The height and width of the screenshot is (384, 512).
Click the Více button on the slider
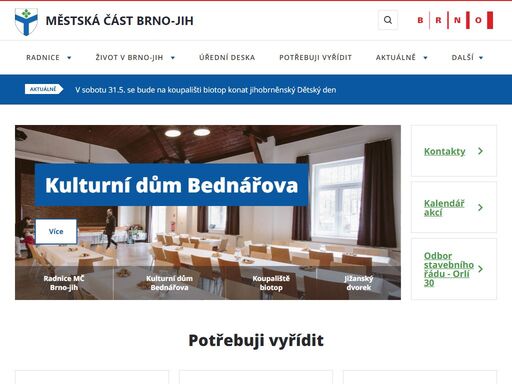(x=56, y=231)
